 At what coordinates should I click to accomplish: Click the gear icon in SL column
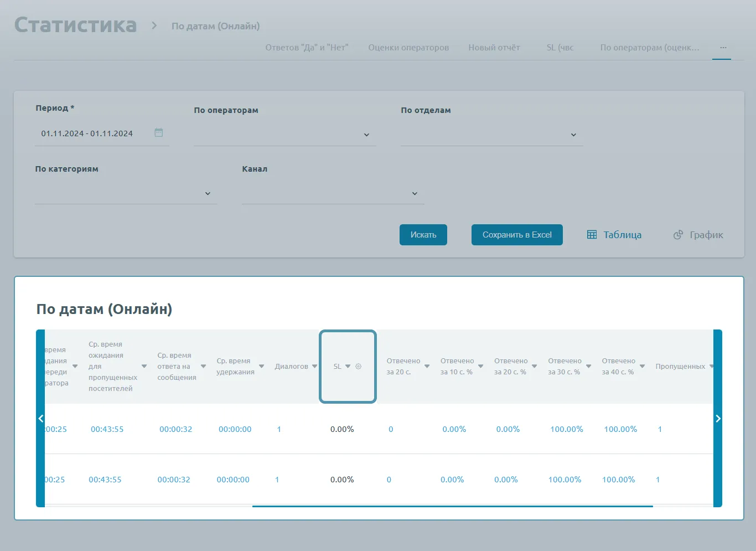(358, 367)
